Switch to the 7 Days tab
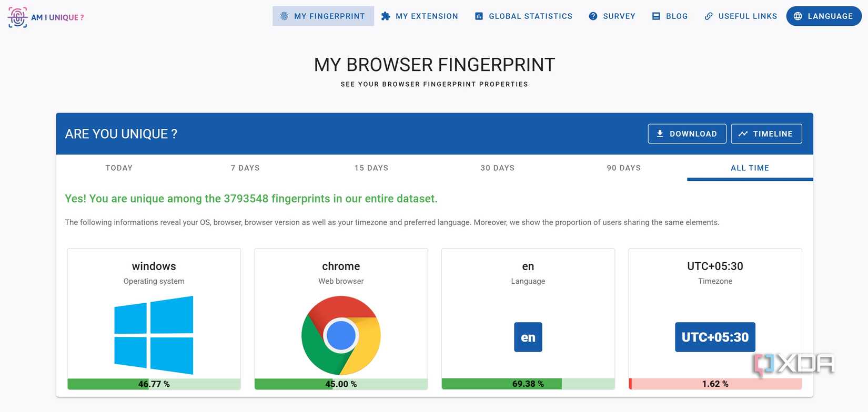 pos(245,168)
